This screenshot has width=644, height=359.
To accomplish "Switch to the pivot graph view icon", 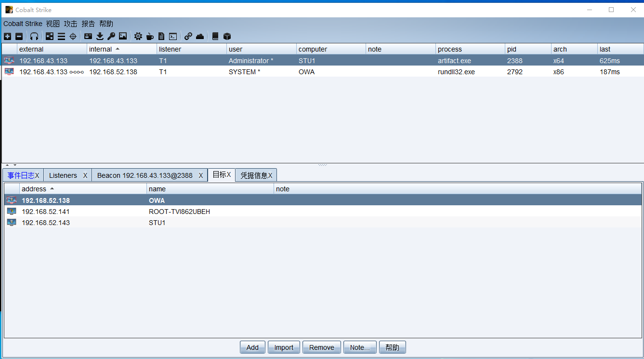I will [x=50, y=36].
